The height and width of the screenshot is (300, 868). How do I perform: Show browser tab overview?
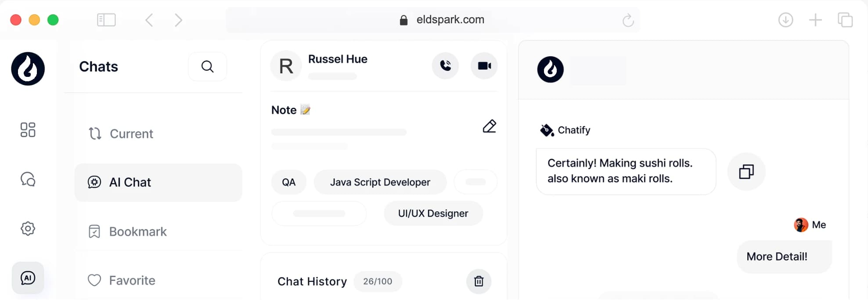click(845, 20)
